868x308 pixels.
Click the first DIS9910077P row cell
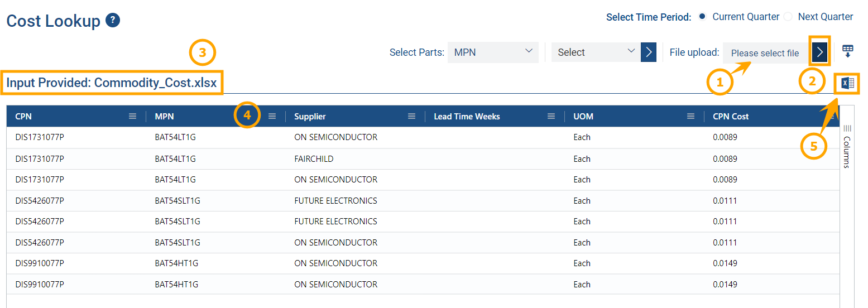tap(40, 263)
